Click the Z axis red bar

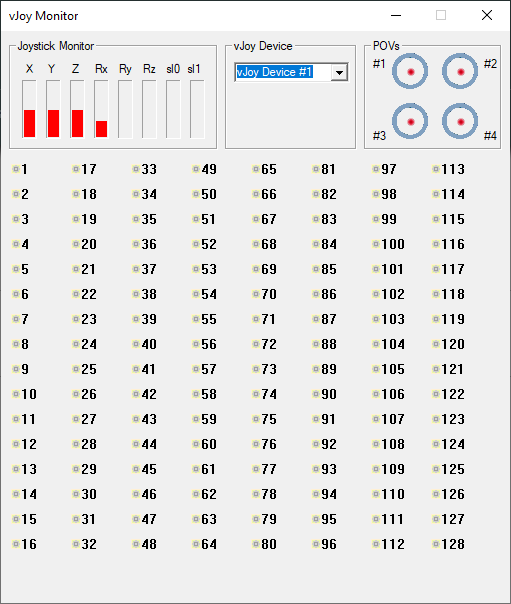tap(77, 123)
